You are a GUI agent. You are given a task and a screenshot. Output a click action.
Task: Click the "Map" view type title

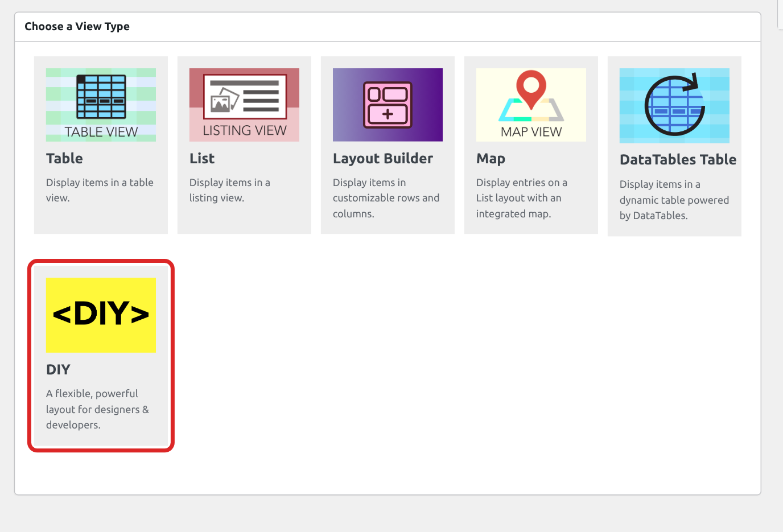click(x=491, y=159)
